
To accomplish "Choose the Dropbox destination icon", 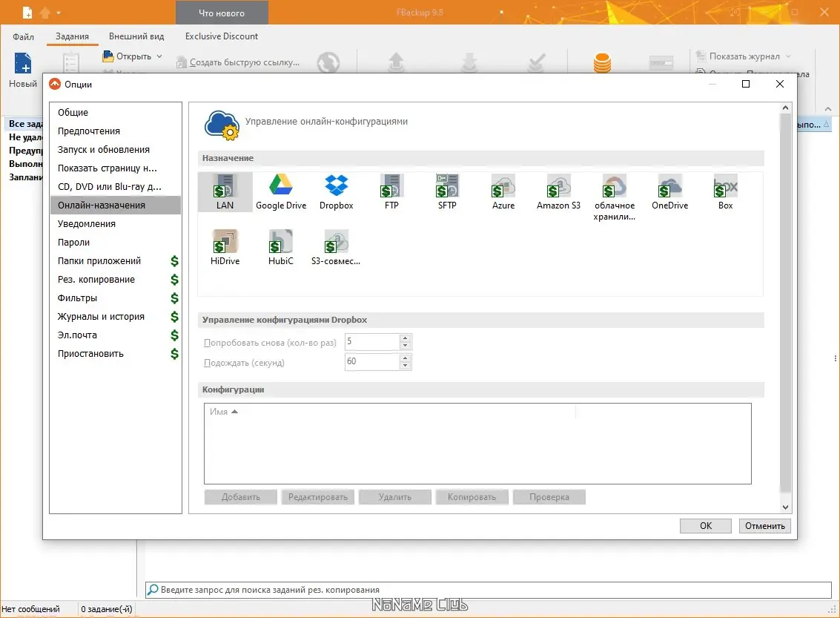I will (337, 192).
